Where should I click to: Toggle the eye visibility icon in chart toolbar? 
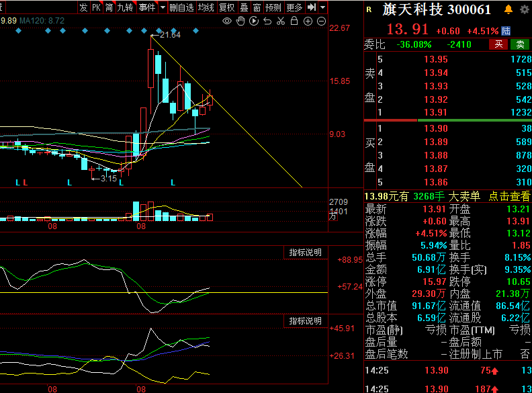226,21
